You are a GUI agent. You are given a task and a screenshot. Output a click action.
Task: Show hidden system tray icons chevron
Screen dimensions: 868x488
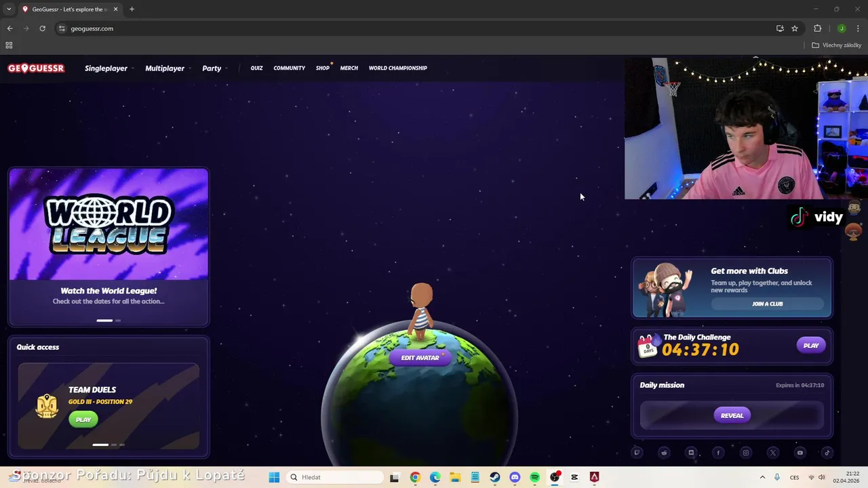click(x=762, y=477)
